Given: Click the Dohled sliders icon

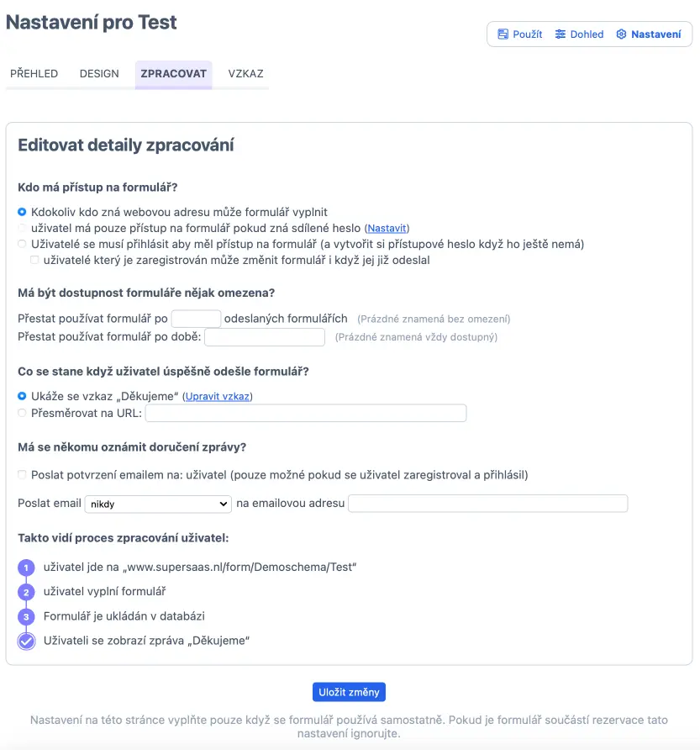Looking at the screenshot, I should [560, 34].
